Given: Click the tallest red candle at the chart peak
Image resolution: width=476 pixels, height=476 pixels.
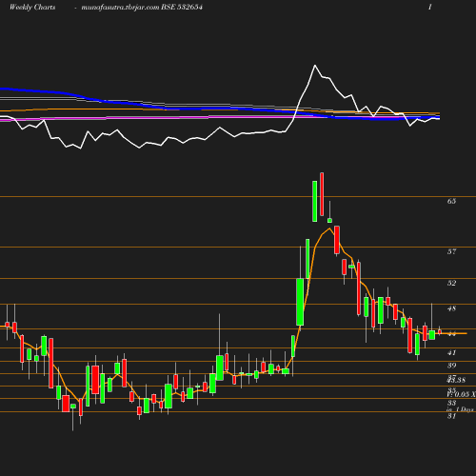Looking at the screenshot, I should click(322, 194).
